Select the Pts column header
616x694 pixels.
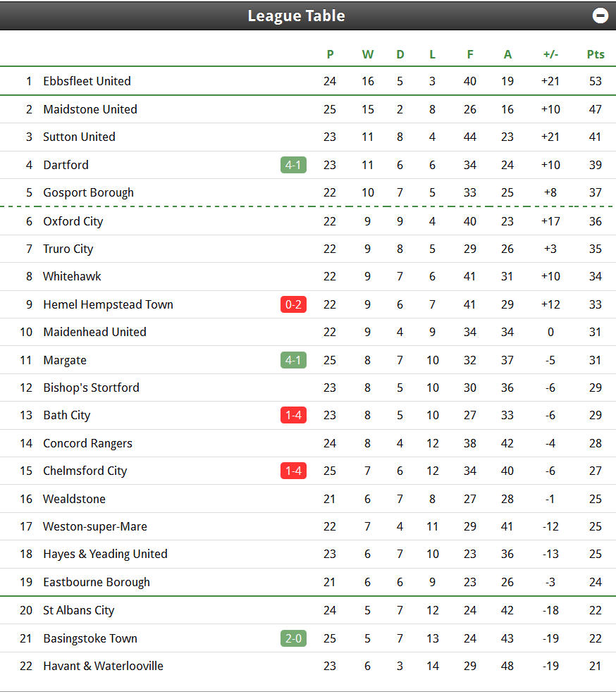(595, 54)
